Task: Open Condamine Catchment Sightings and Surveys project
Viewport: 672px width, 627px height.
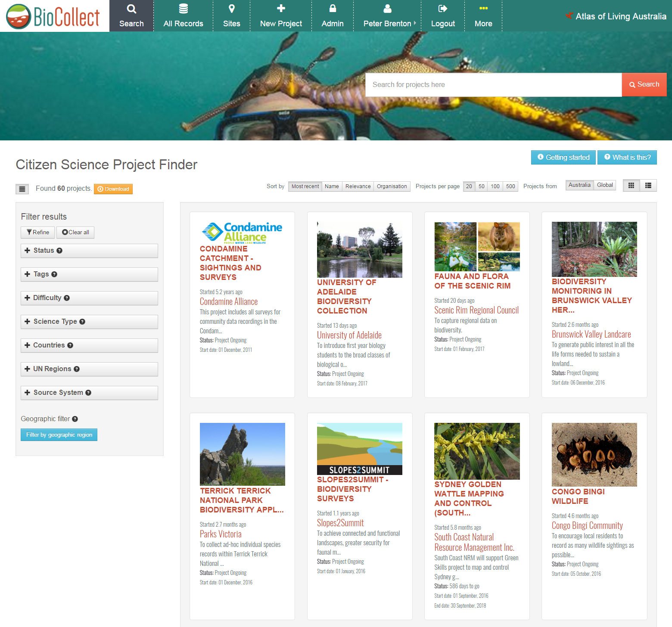Action: pyautogui.click(x=230, y=263)
